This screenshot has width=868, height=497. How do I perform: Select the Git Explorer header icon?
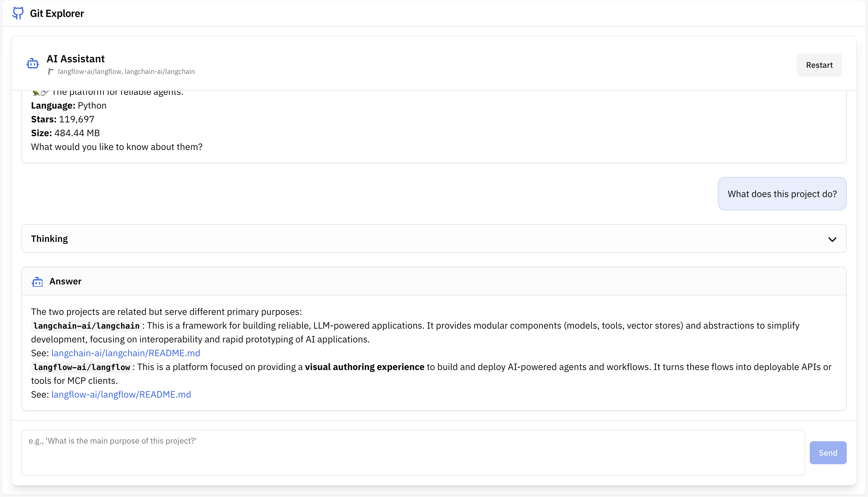[x=18, y=13]
